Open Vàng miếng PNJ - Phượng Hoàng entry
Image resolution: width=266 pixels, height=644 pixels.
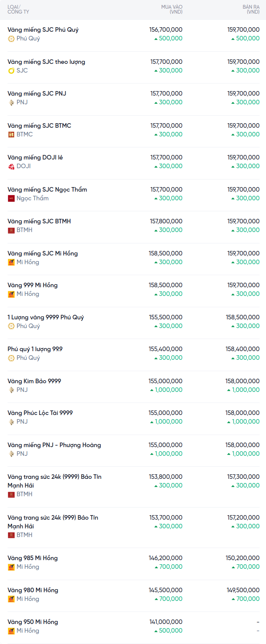(x=54, y=445)
